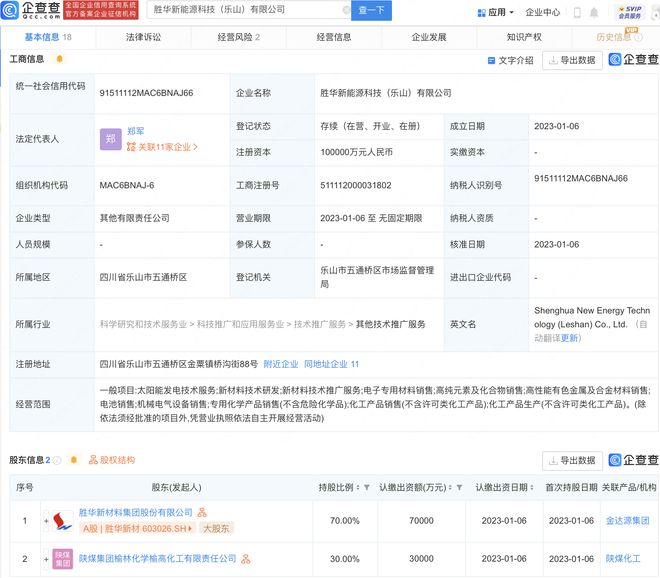Click the 查一下 search button
Screen dimensions: 660x578
[371, 10]
